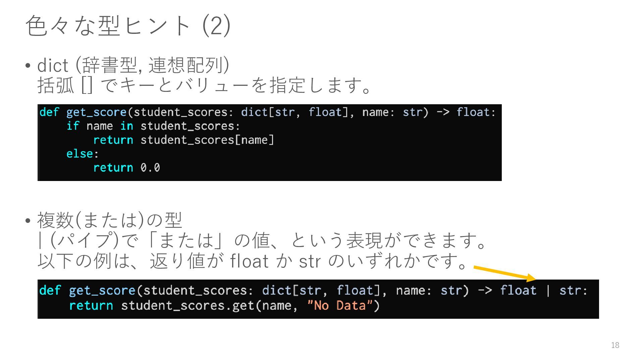The image size is (644, 362).
Task: Click the final "str:" return type in the second code block
Action: tap(573, 290)
